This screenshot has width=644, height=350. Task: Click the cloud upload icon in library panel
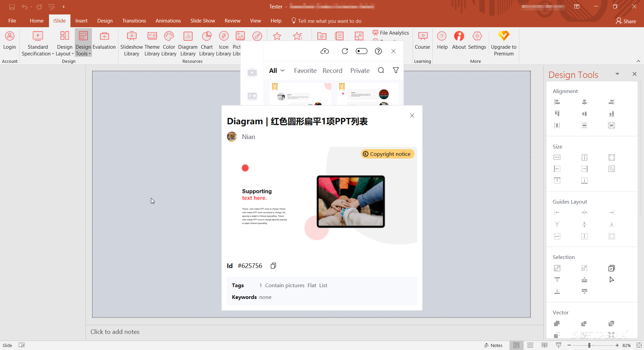tap(325, 51)
